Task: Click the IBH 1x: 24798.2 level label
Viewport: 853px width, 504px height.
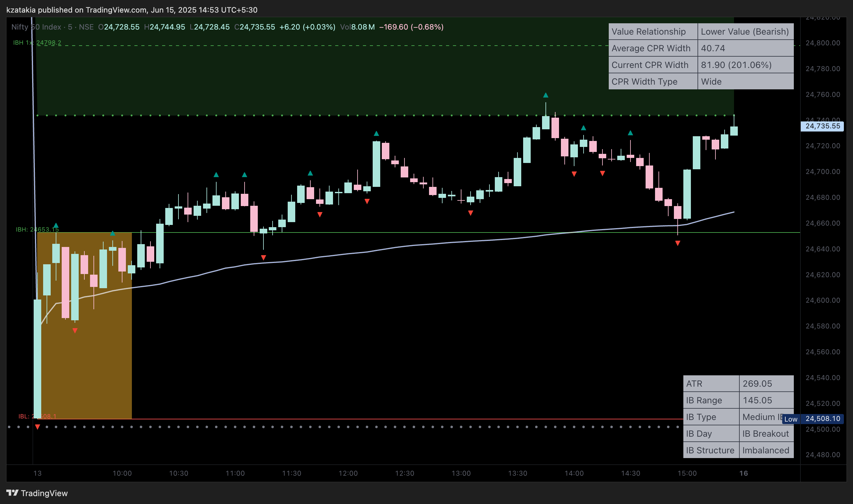Action: (x=37, y=42)
